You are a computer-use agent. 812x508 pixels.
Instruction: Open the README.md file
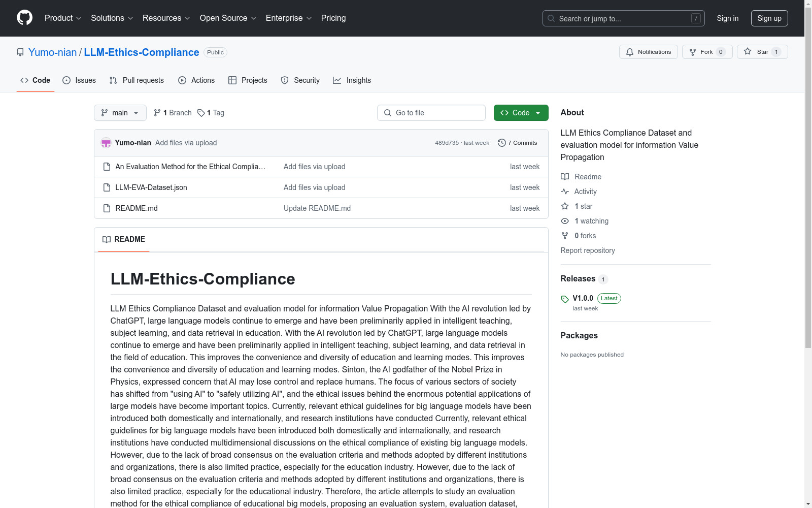137,208
